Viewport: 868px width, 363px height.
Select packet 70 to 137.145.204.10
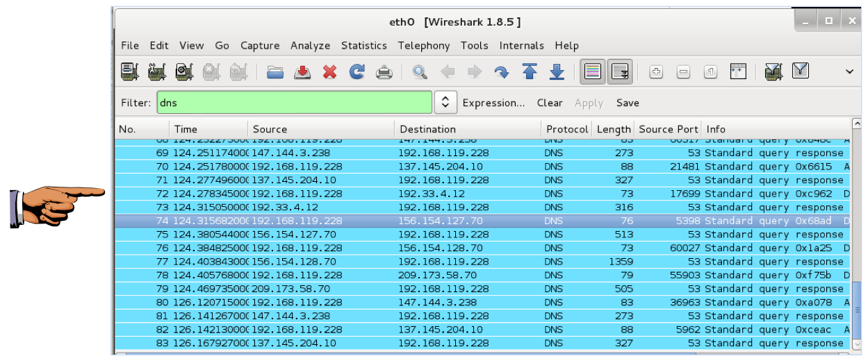483,167
